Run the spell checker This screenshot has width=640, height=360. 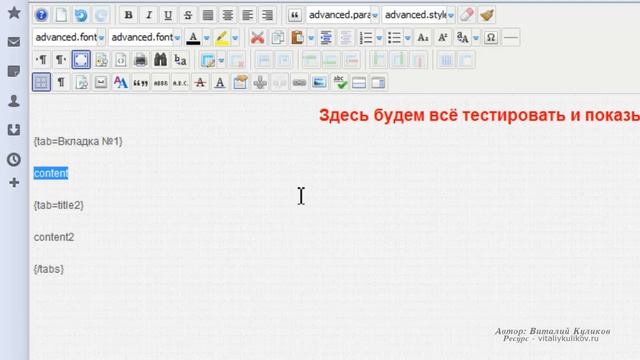339,82
